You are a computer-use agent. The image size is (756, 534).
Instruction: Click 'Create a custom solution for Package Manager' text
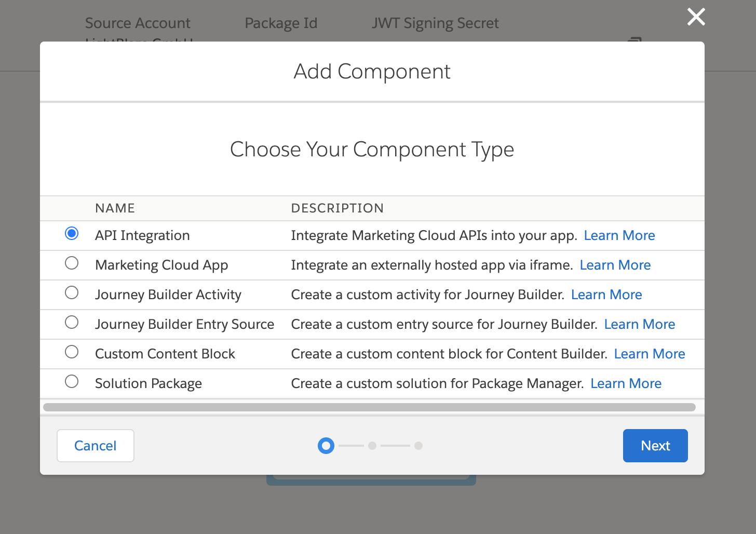point(437,383)
